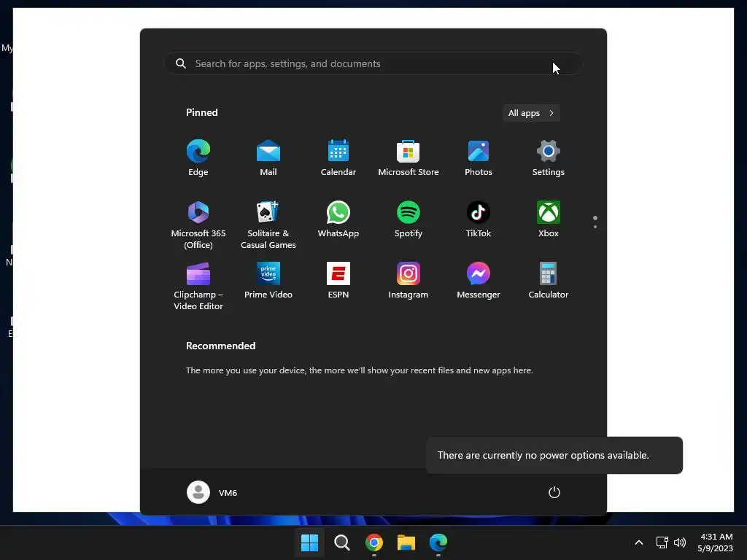Screen dimensions: 747x560
Task: Open the volume speaker tray icon
Action: point(680,542)
